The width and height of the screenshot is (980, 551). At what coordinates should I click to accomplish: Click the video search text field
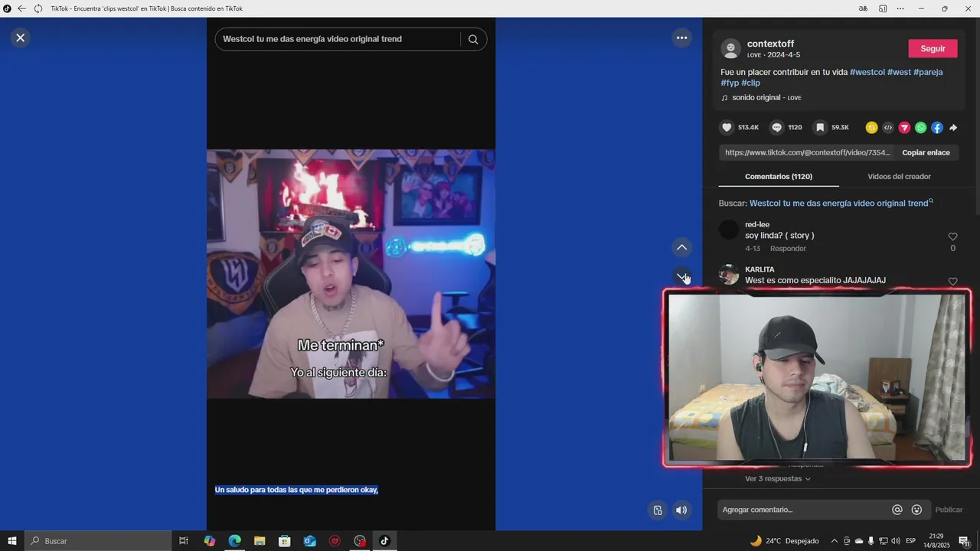coord(338,39)
